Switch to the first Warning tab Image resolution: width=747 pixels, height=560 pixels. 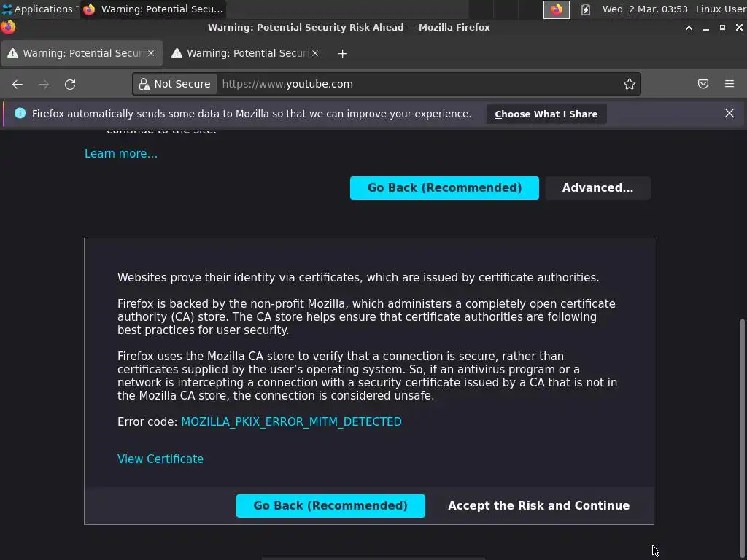point(82,53)
